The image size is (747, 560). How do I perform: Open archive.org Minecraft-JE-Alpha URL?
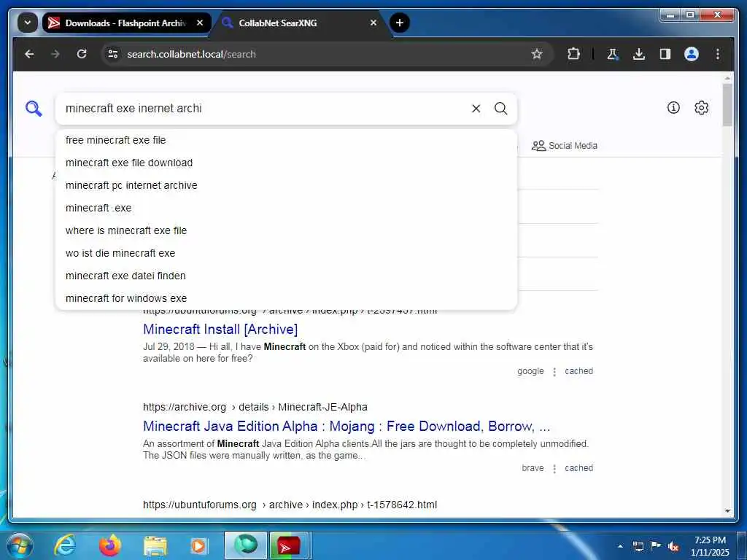coord(255,407)
